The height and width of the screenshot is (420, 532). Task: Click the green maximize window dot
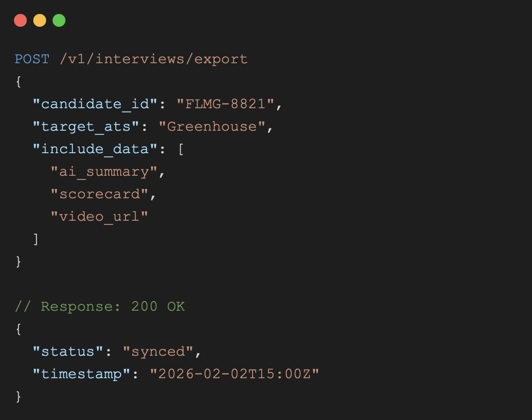click(59, 20)
